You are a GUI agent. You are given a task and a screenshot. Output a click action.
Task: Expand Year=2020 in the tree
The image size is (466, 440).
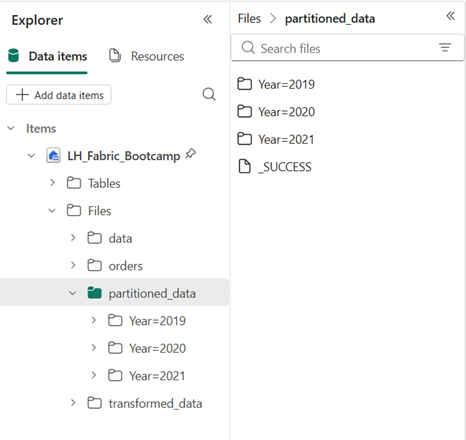[x=94, y=348]
